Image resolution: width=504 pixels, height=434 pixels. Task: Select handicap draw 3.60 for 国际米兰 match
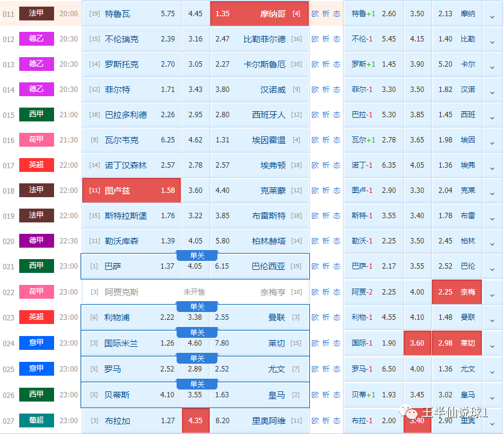(x=417, y=343)
